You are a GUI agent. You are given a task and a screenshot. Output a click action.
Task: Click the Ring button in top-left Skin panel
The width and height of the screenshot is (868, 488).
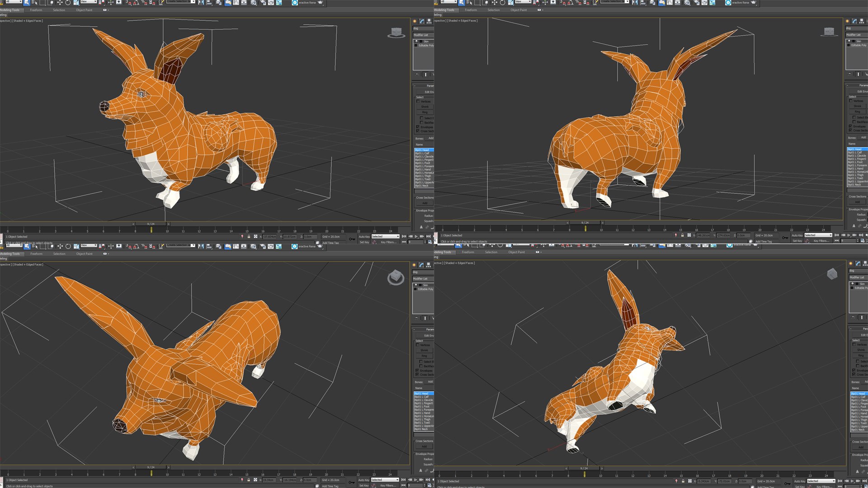pos(425,112)
